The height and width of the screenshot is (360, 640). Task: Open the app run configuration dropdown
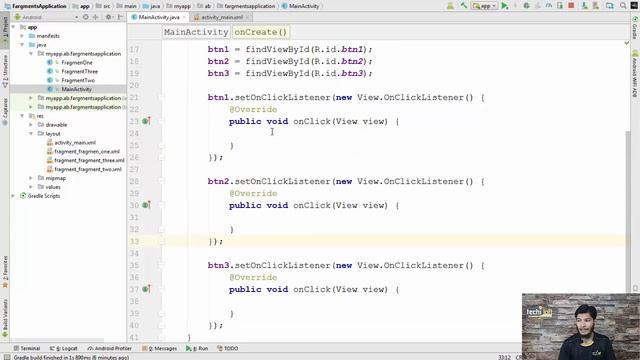pyautogui.click(x=484, y=6)
